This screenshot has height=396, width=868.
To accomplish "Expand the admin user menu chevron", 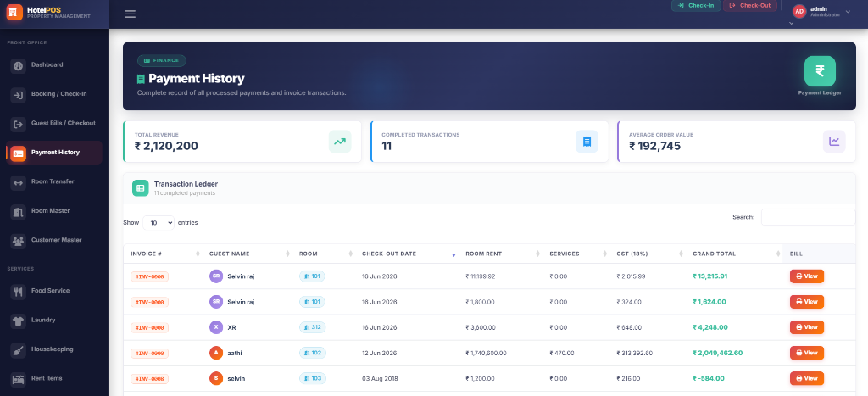I will click(848, 12).
